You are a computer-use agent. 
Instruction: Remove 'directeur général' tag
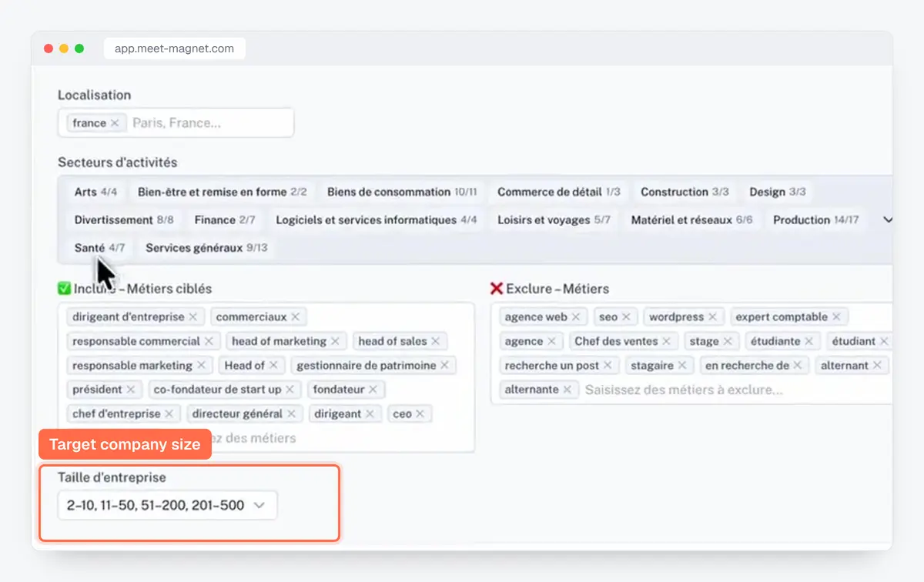click(x=291, y=414)
